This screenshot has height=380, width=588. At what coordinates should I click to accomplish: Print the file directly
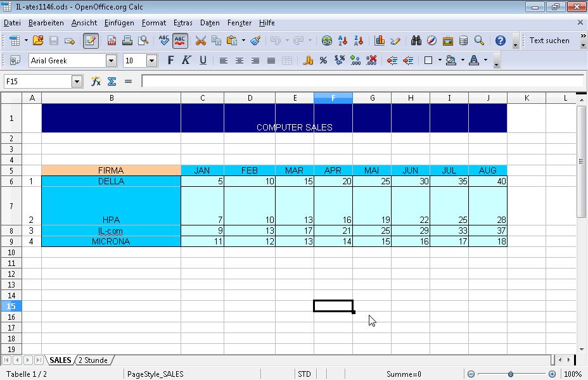point(127,41)
